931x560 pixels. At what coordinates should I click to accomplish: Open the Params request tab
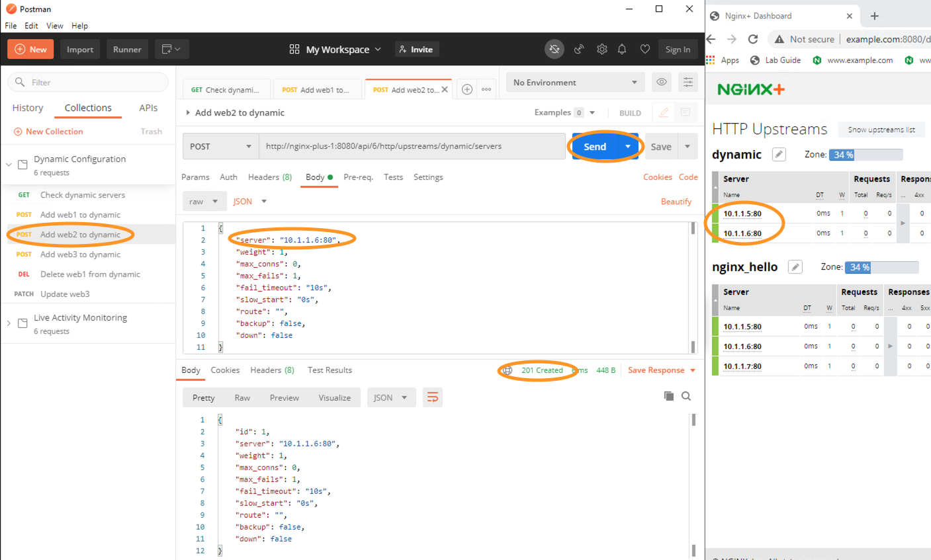coord(195,177)
